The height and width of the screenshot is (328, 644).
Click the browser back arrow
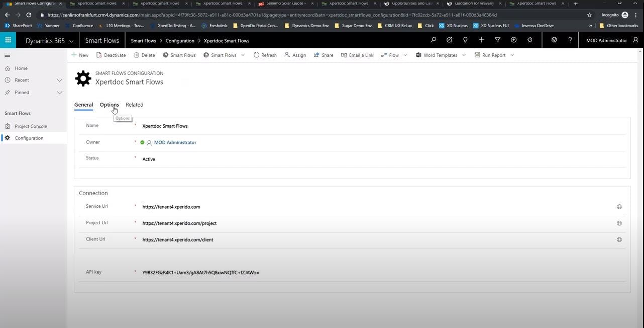(x=7, y=15)
